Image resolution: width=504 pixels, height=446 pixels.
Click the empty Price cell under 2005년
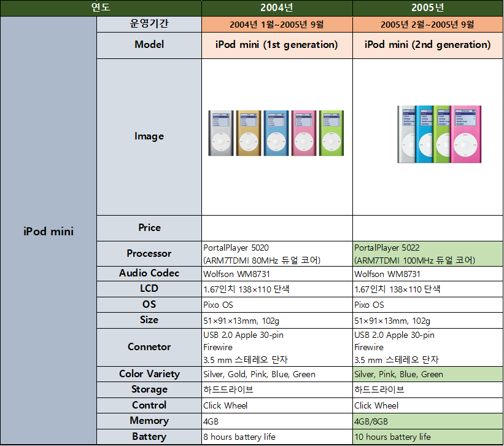pyautogui.click(x=428, y=229)
